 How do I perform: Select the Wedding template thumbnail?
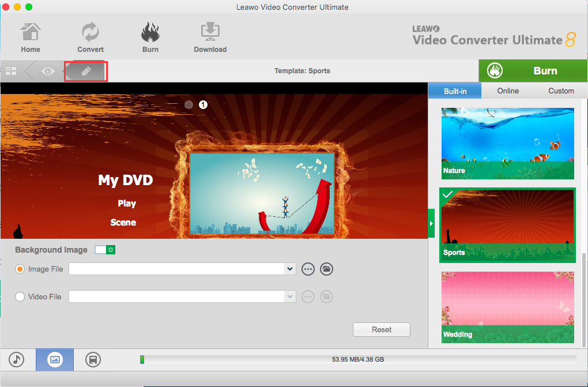coord(507,307)
